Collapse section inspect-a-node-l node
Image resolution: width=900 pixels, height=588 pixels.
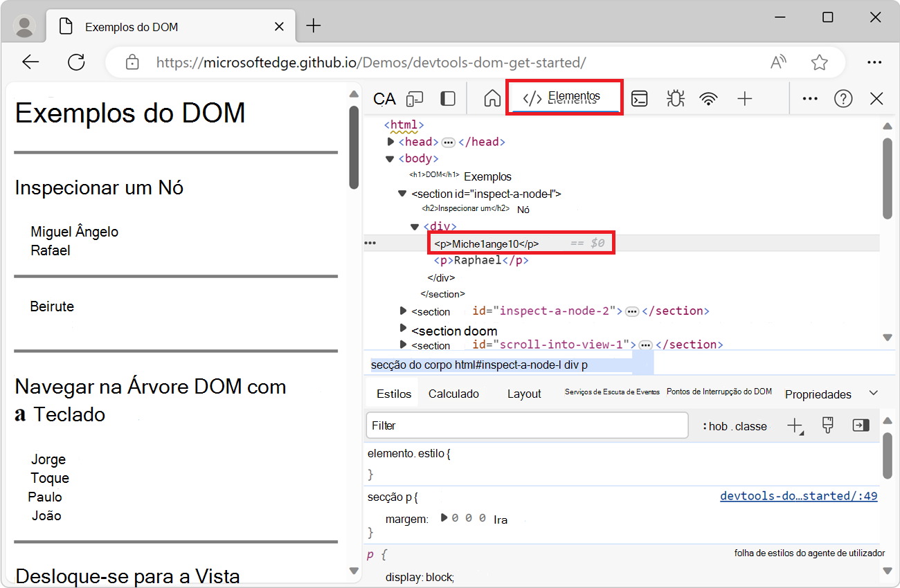(x=402, y=194)
